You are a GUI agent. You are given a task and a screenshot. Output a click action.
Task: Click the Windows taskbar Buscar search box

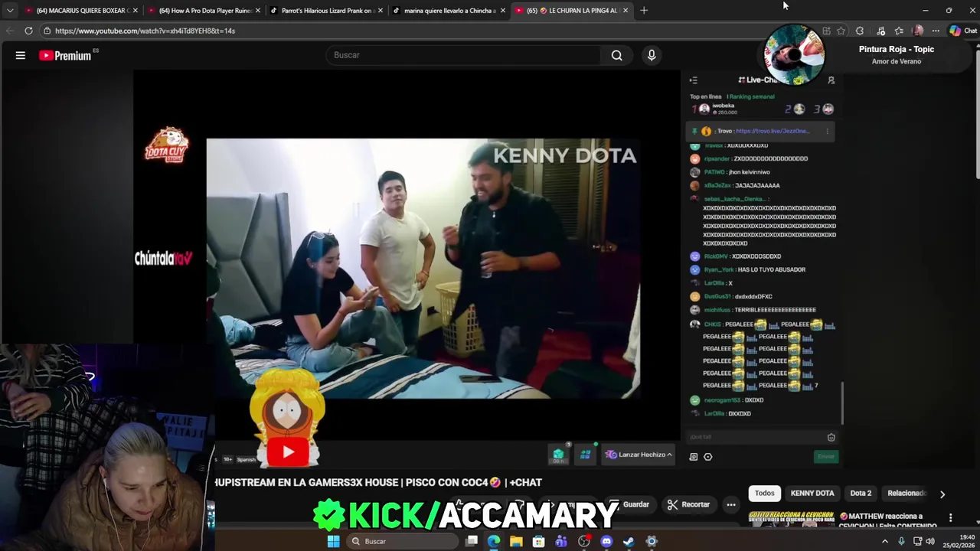tap(401, 541)
